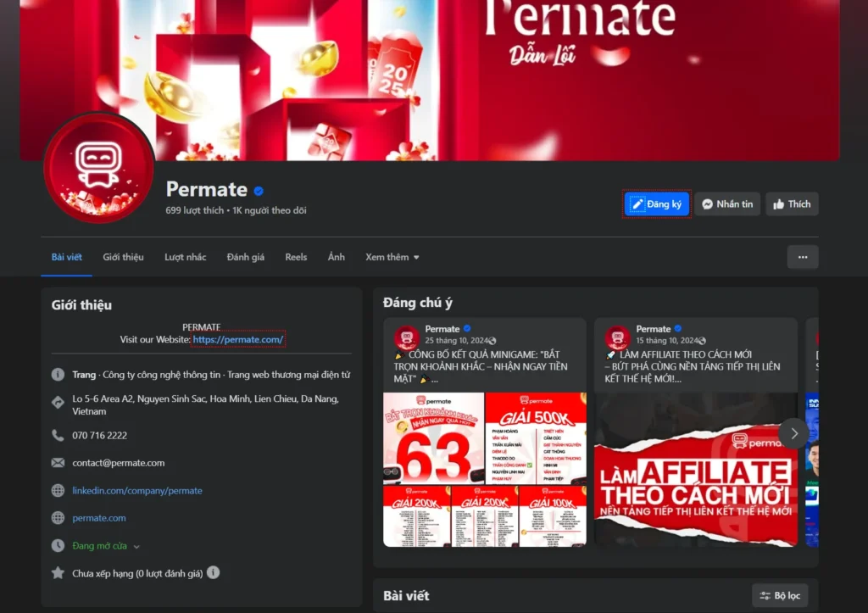Click the minigame results post text
Image resolution: width=868 pixels, height=613 pixels.
click(480, 366)
